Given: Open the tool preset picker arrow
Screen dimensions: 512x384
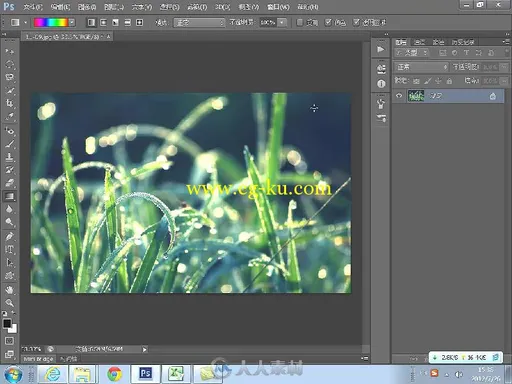Looking at the screenshot, I should (x=25, y=22).
